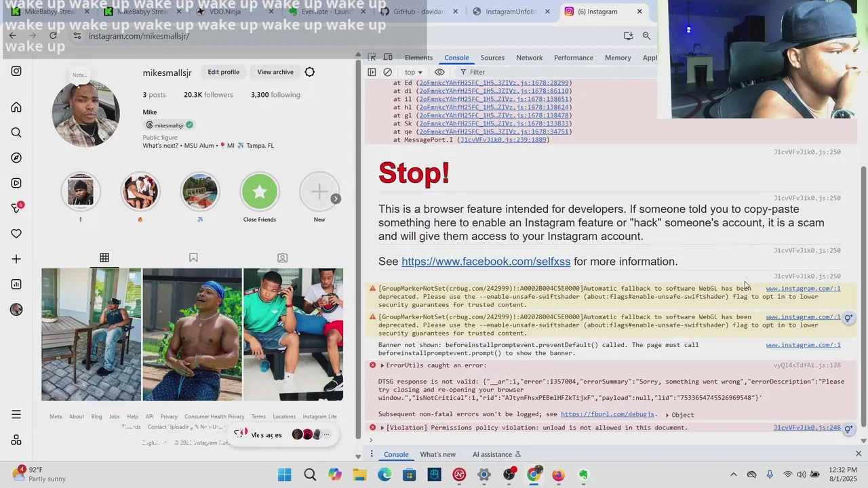The width and height of the screenshot is (868, 488).
Task: Click View archive button
Action: click(275, 72)
